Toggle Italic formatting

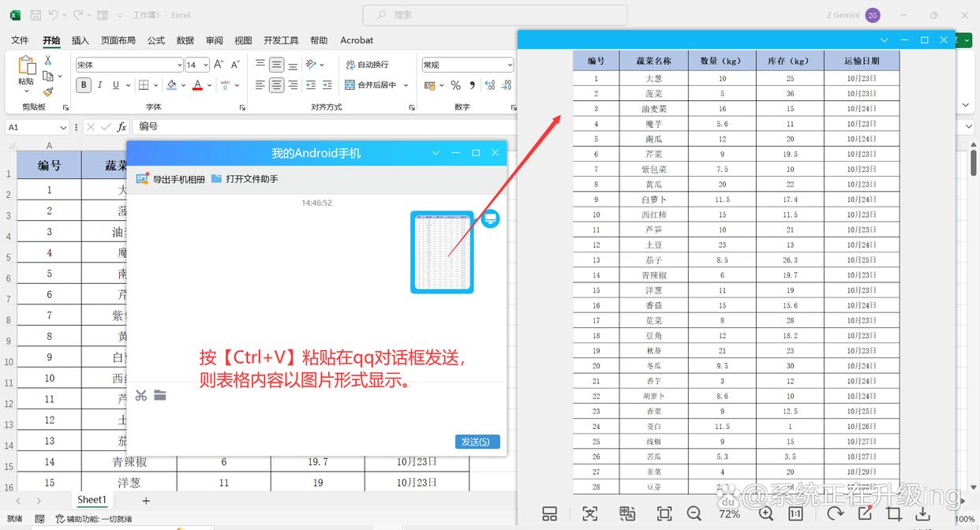100,85
